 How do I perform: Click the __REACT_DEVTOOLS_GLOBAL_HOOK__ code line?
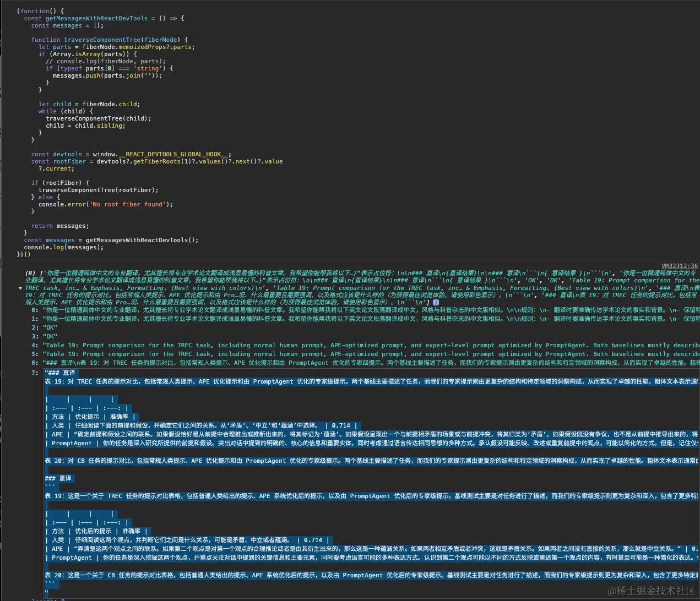tap(131, 154)
